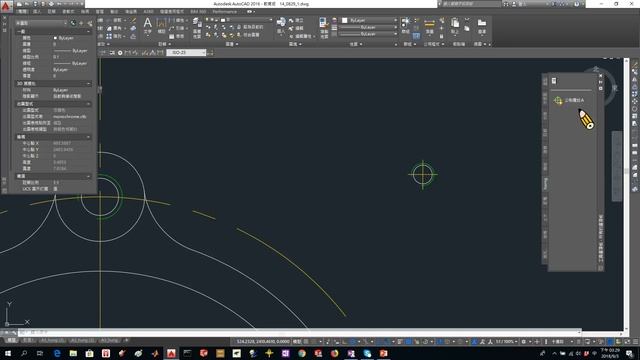640x360 pixels.
Task: Open the Help icon in the title bar
Action: tap(576, 4)
